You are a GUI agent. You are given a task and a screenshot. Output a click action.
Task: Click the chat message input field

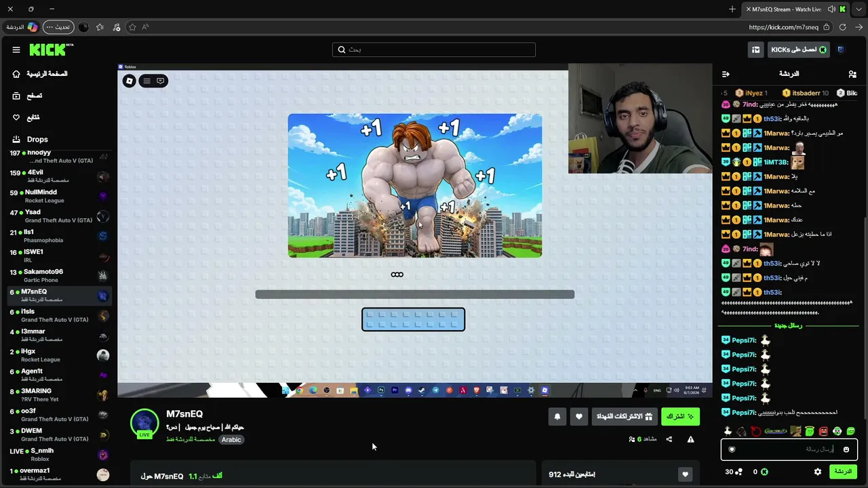789,449
